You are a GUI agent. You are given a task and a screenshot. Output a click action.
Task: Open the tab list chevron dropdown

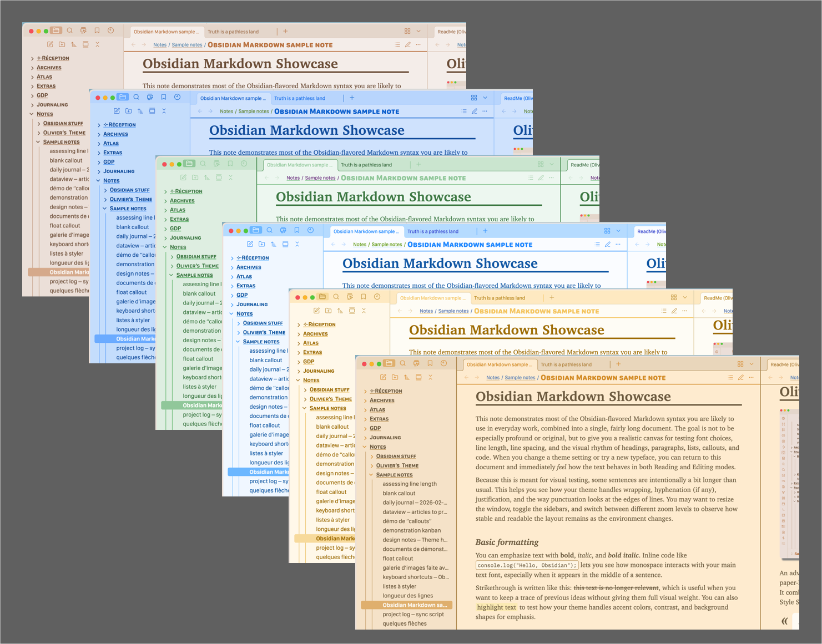click(752, 364)
